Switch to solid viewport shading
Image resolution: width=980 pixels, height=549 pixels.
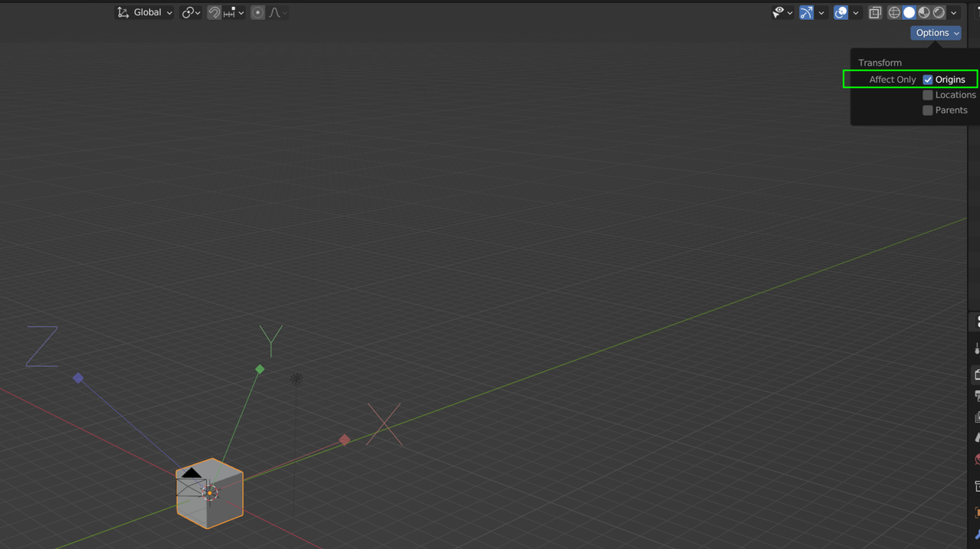(909, 12)
